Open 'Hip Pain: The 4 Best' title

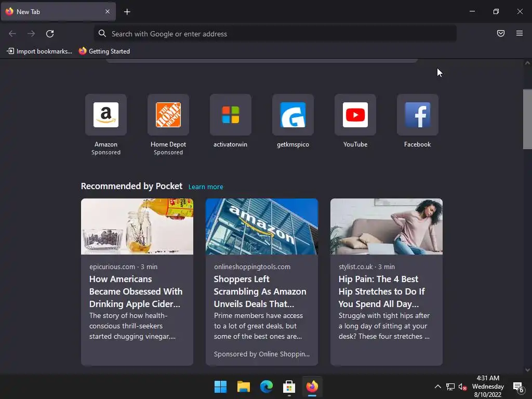click(382, 291)
